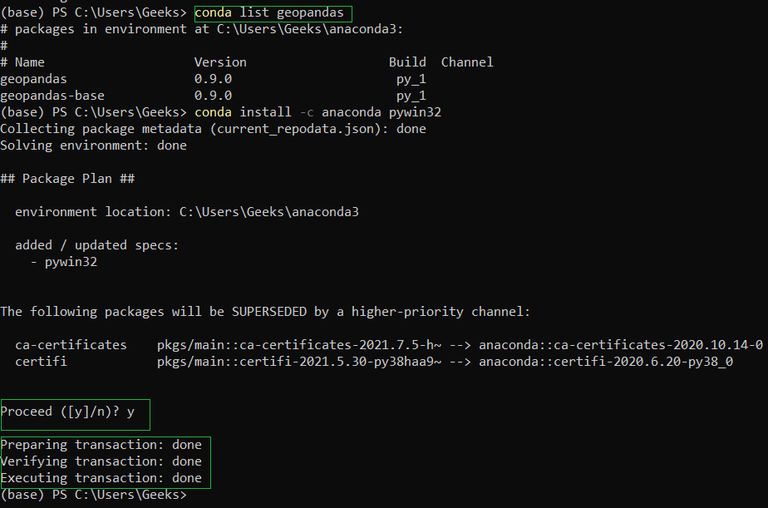Click the "Build" column header

pos(407,62)
